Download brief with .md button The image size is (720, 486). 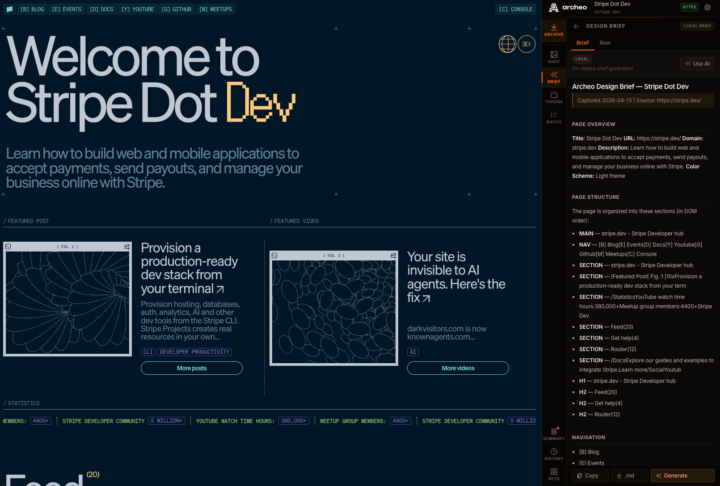(629, 475)
